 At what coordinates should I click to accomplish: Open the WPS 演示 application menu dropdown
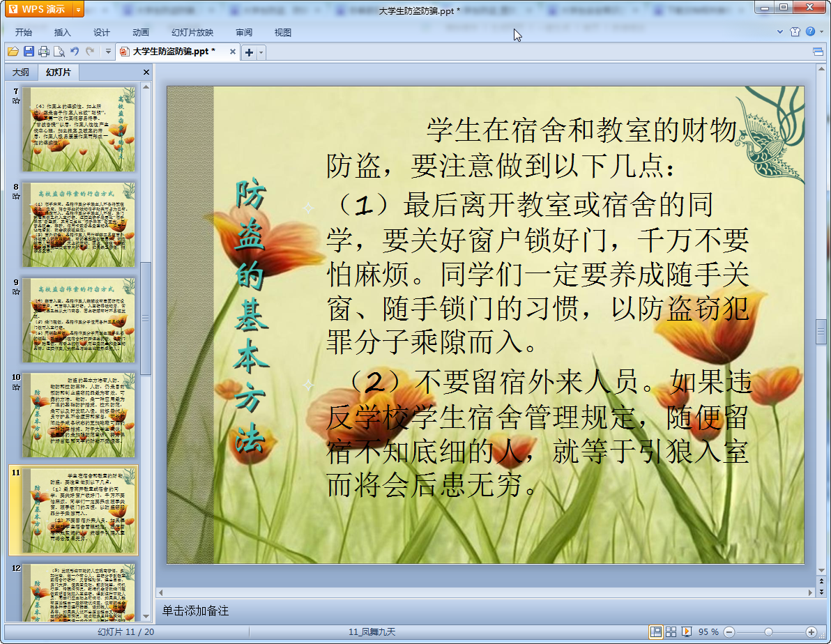79,9
